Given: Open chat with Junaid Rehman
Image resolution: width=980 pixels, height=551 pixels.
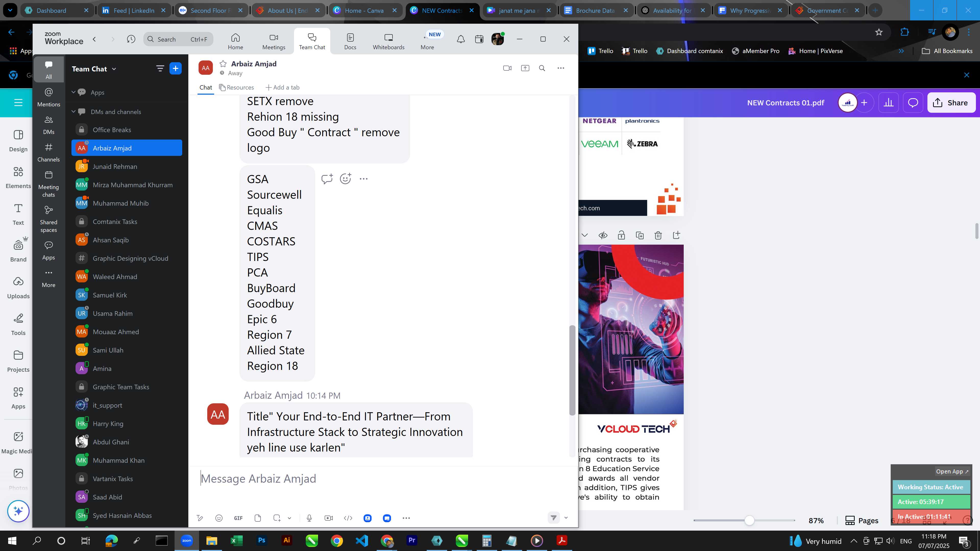Looking at the screenshot, I should [127, 167].
